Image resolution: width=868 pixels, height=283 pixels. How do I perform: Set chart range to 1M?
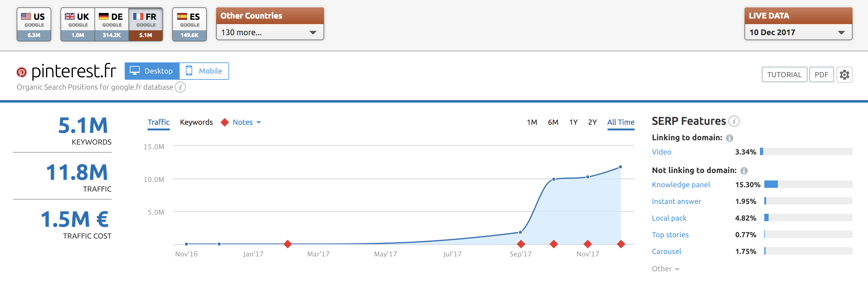point(532,122)
